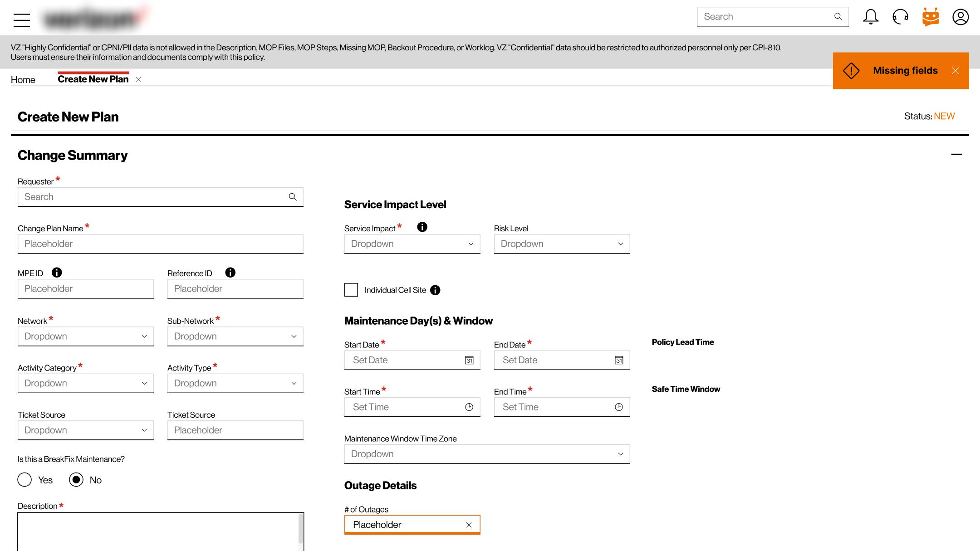
Task: Open the headset support icon
Action: (x=900, y=17)
